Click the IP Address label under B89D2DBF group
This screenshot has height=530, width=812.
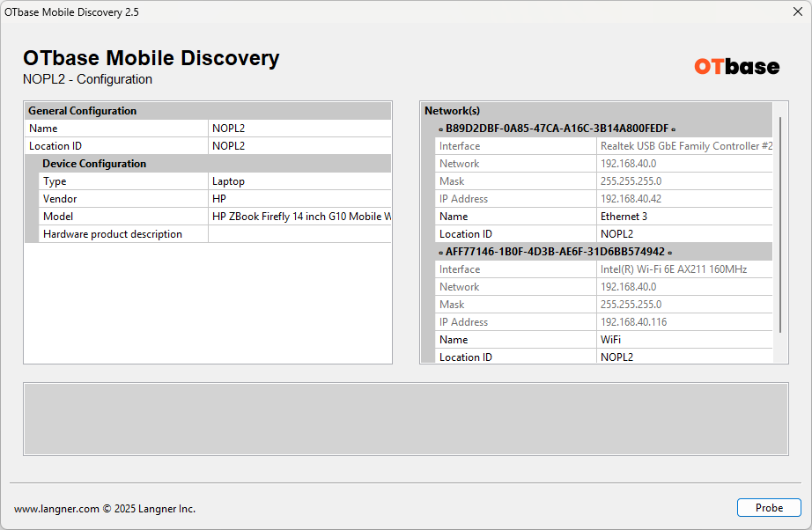(463, 199)
